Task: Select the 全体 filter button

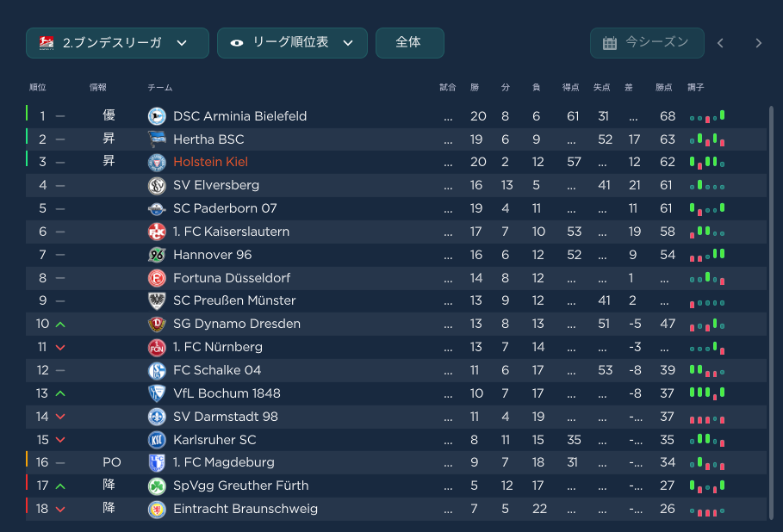Action: pos(409,43)
